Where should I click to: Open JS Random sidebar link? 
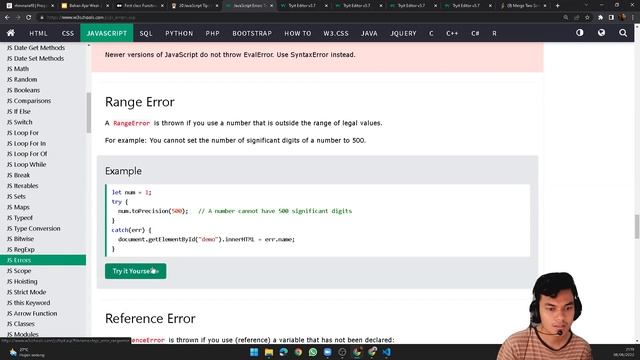point(22,80)
